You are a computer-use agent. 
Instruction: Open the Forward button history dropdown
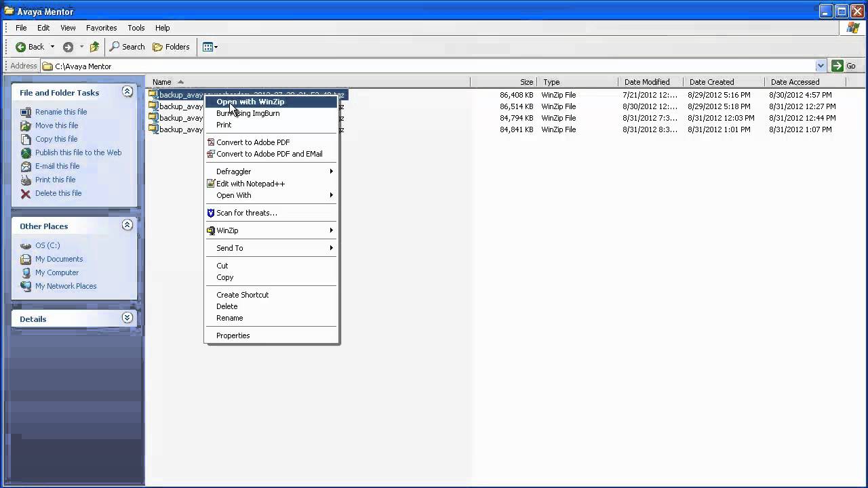(x=81, y=47)
